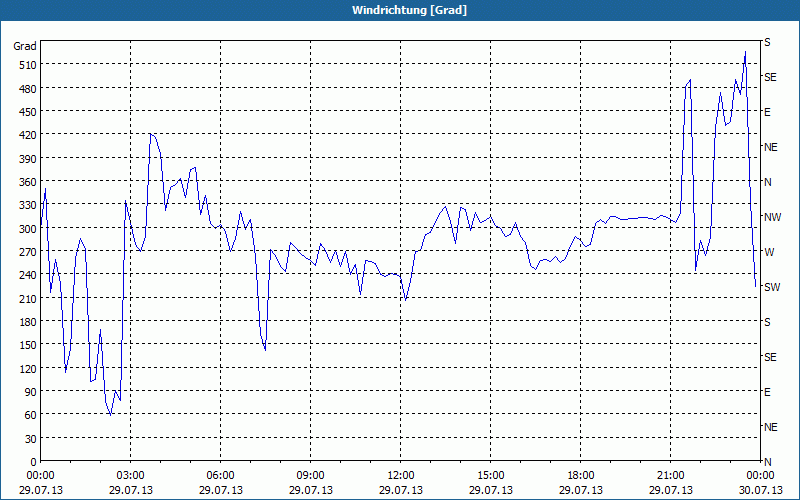This screenshot has height=500, width=800.
Task: Click the 21:00 time label
Action: click(671, 476)
